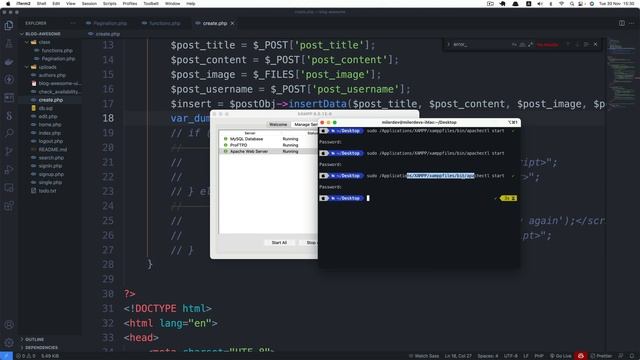
Task: Click the red cloud status bar icon
Action: [x=580, y=356]
